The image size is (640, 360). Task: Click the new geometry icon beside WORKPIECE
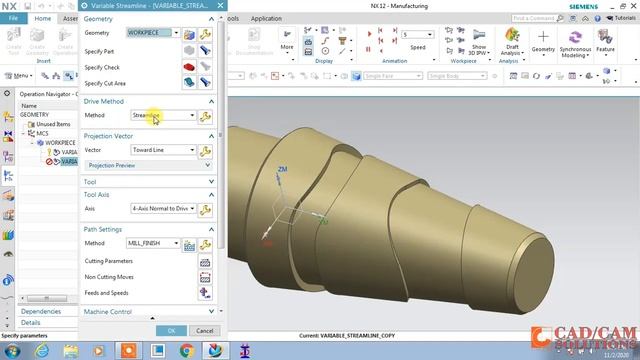[x=189, y=34]
